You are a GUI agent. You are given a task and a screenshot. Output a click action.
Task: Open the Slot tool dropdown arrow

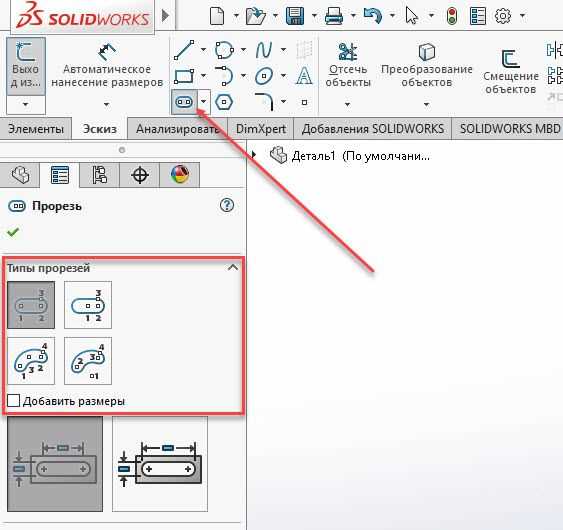point(204,102)
